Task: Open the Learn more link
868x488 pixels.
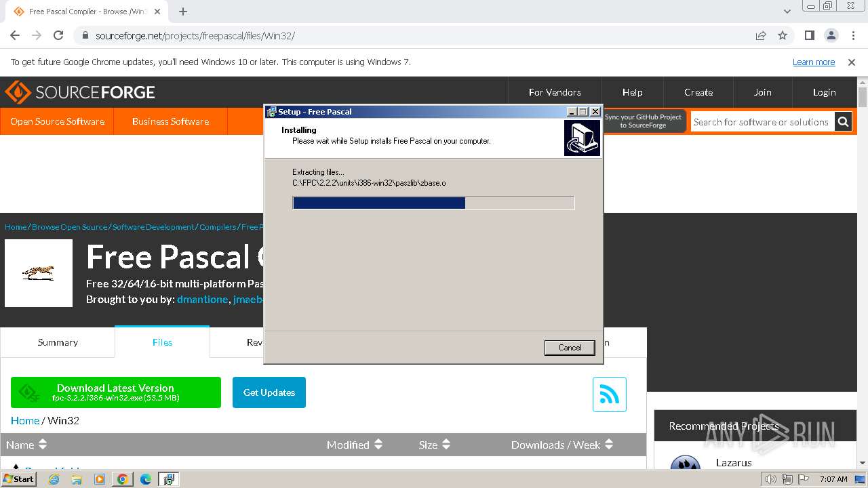Action: (x=814, y=62)
